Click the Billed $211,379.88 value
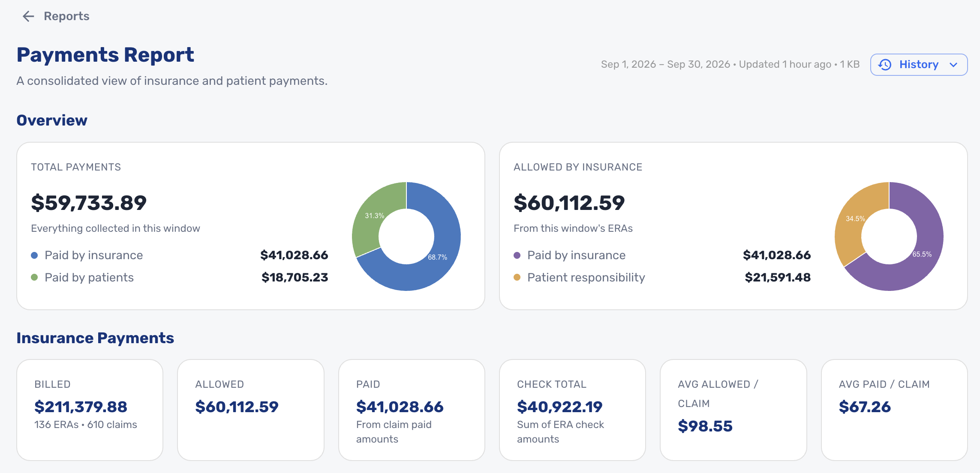 81,407
